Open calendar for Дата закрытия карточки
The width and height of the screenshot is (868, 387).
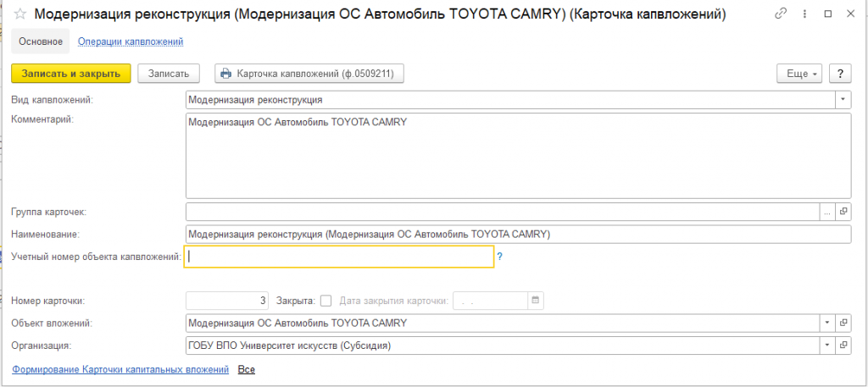click(536, 301)
